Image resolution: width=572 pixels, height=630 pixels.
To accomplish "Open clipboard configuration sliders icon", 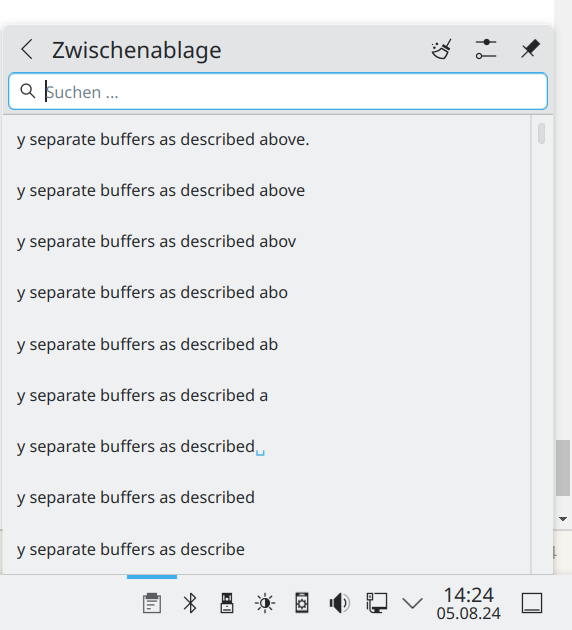I will point(486,49).
